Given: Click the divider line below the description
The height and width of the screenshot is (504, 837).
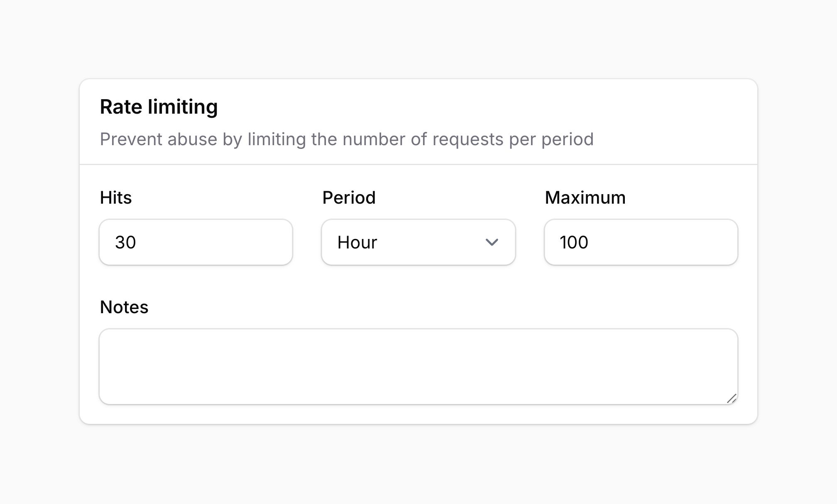Looking at the screenshot, I should (x=418, y=164).
